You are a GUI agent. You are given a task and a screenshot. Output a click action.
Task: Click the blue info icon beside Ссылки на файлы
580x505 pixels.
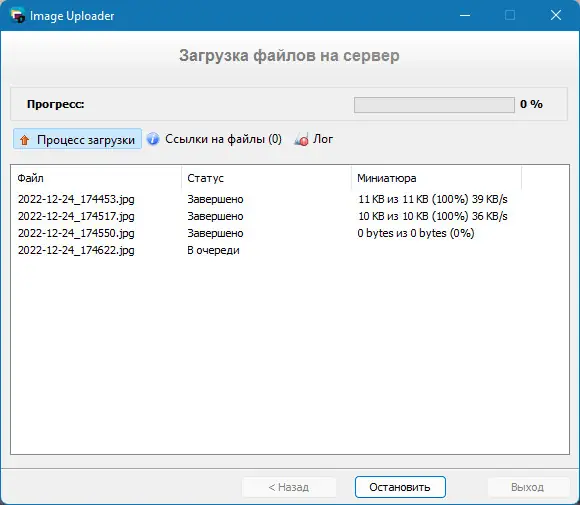(153, 139)
